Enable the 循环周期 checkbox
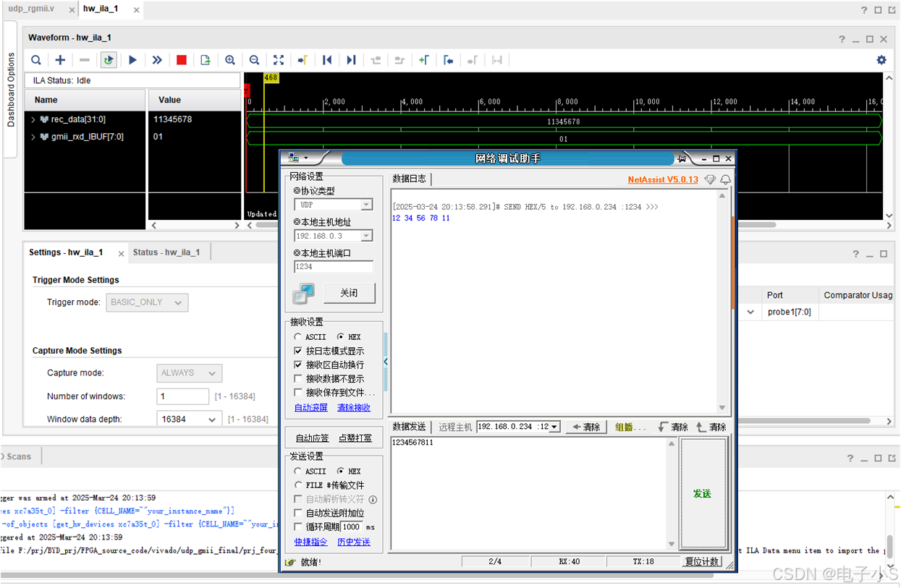Image resolution: width=901 pixels, height=588 pixels. pos(298,527)
